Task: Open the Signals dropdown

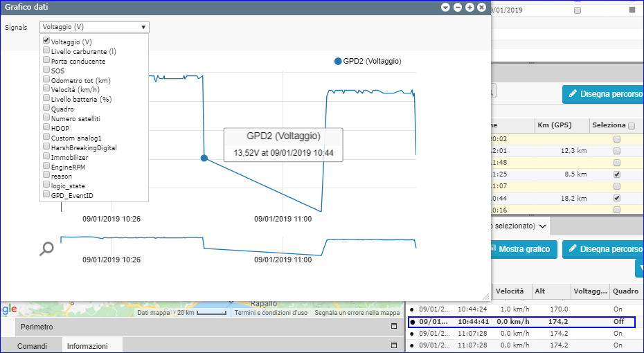Action: [94, 27]
